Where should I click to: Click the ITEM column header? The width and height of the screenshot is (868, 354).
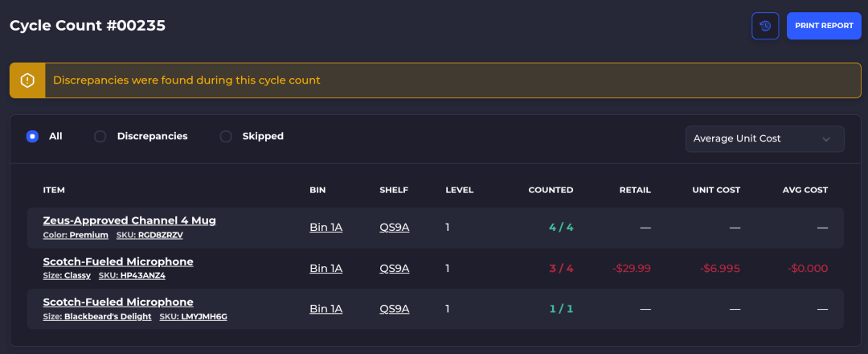click(54, 190)
